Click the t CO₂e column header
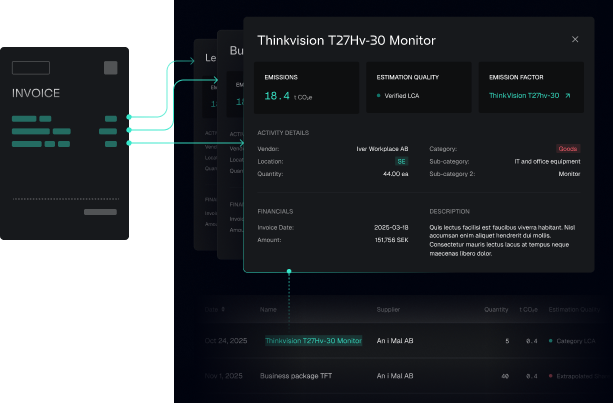The width and height of the screenshot is (613, 403). (x=528, y=309)
